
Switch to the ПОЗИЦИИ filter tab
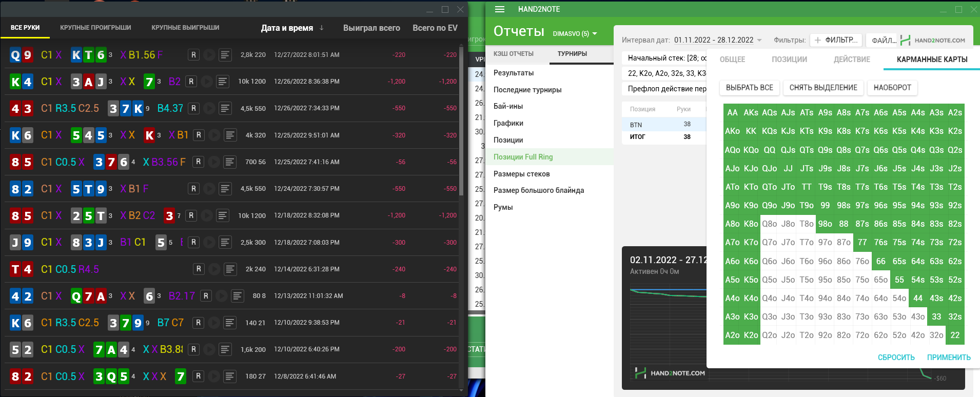(x=789, y=59)
